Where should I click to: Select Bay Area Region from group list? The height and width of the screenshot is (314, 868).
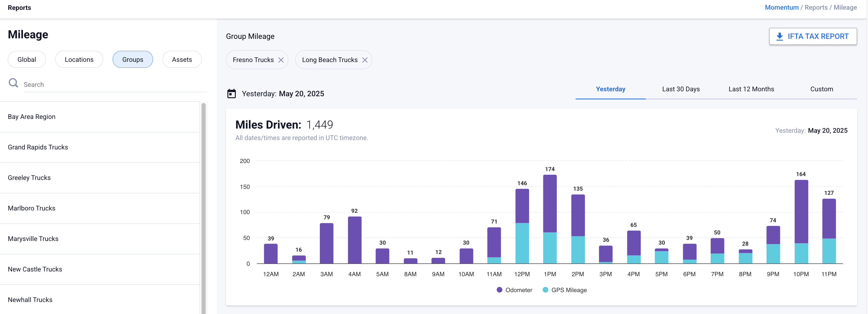pyautogui.click(x=32, y=117)
